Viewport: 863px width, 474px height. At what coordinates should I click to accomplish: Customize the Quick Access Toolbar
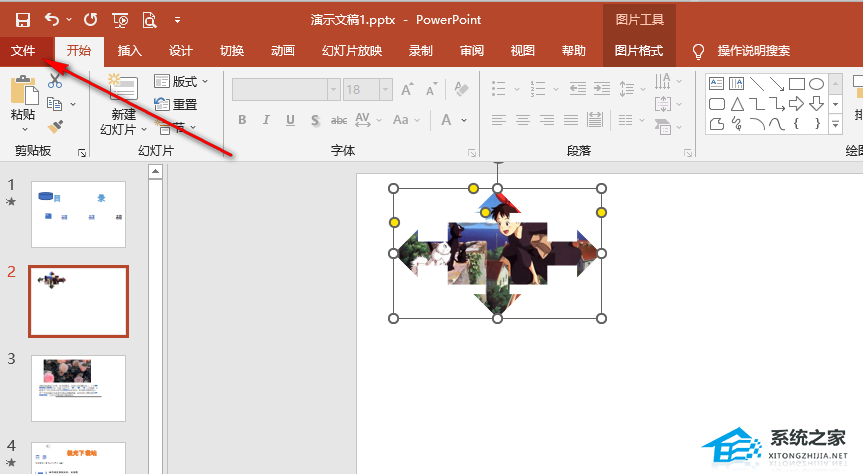pyautogui.click(x=177, y=20)
